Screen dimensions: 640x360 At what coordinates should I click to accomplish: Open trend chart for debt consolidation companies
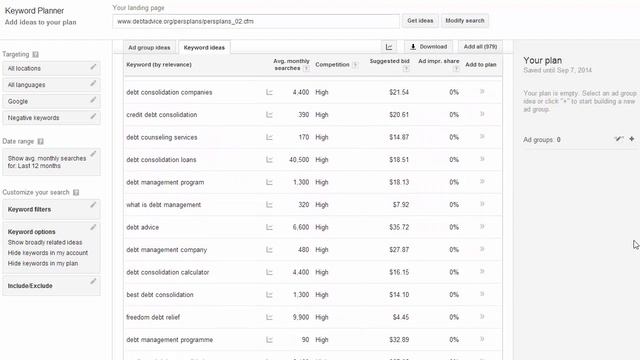269,92
